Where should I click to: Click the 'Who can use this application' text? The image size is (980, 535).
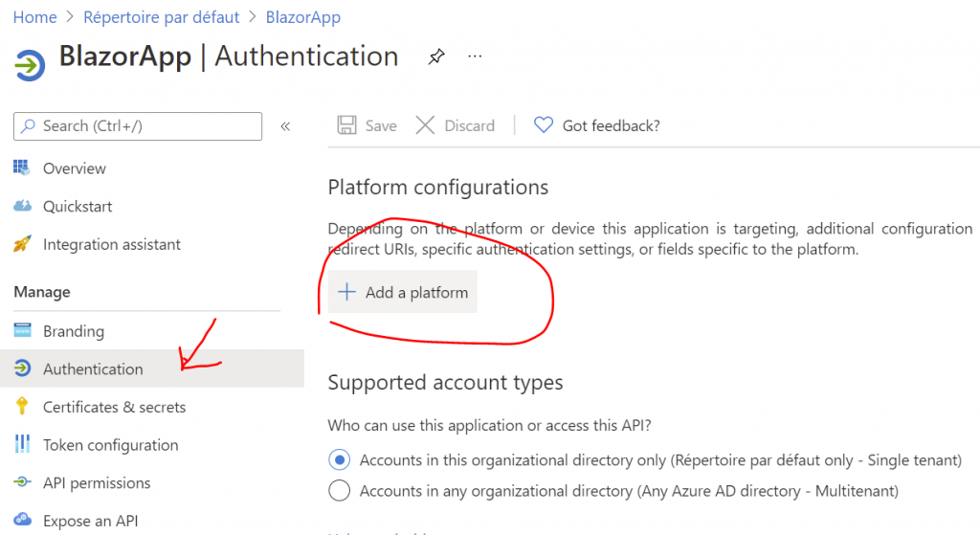coord(489,426)
